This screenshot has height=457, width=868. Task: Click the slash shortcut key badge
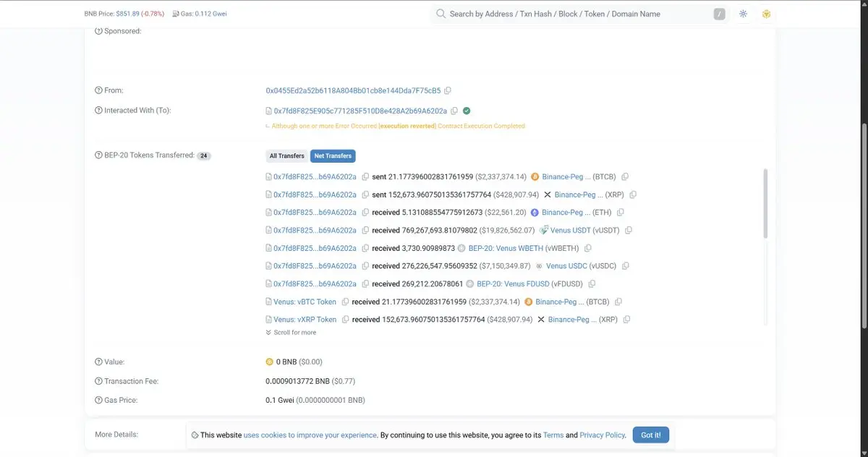click(719, 14)
